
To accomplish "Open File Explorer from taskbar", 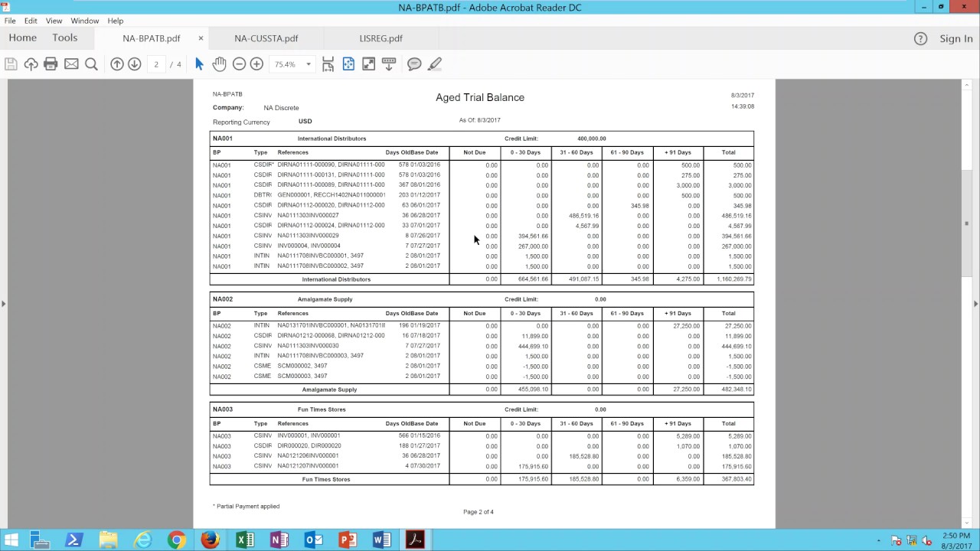I will (108, 540).
